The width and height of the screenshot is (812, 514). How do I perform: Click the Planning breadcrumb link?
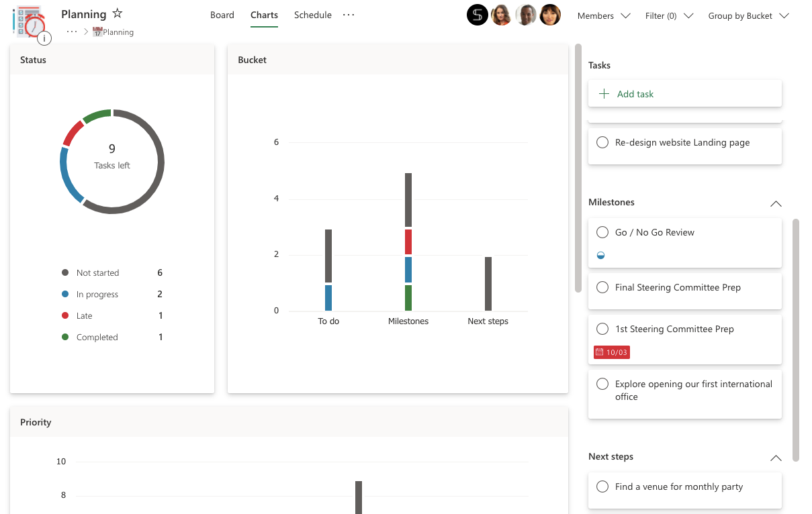118,32
